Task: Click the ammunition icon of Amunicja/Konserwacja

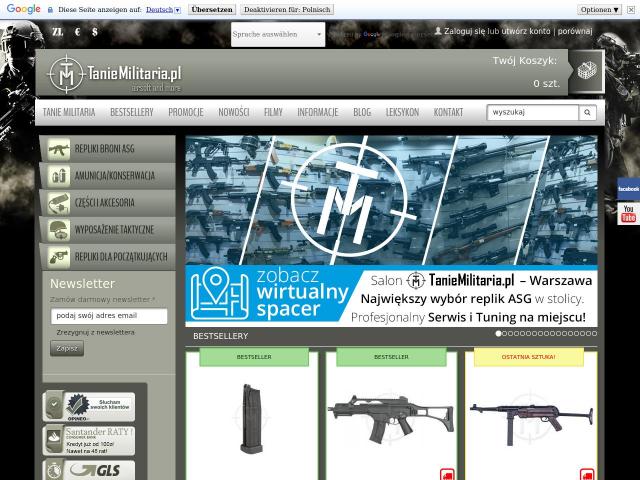Action: click(59, 176)
